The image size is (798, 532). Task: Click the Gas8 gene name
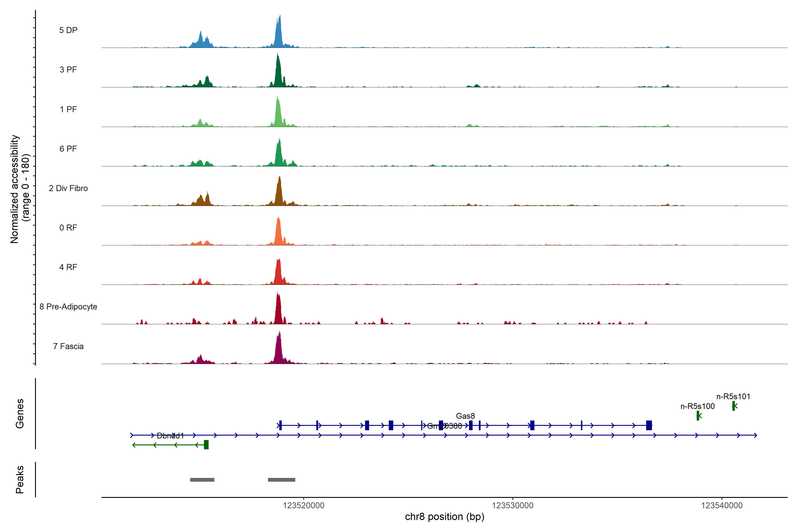tap(465, 416)
